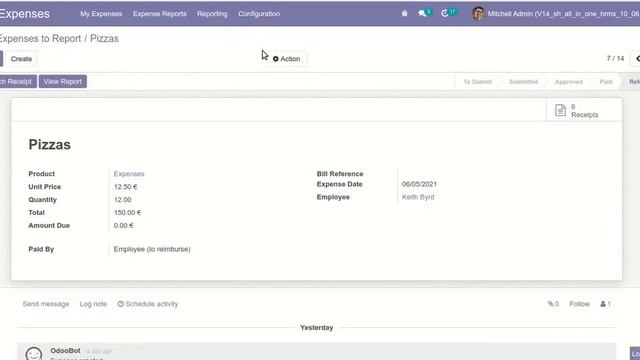640x360 pixels.
Task: Open Expense Reports menu
Action: pos(160,13)
